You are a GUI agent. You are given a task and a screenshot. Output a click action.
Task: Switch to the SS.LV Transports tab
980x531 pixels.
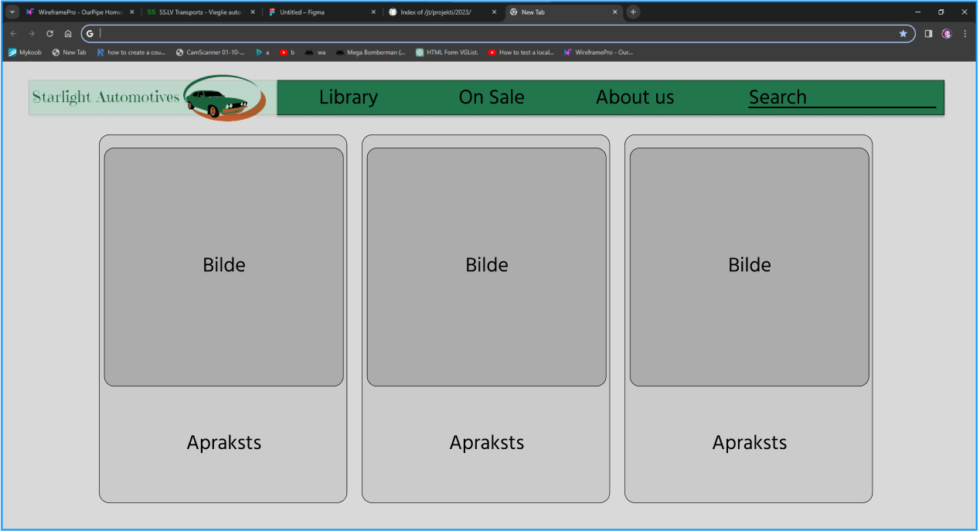(199, 12)
